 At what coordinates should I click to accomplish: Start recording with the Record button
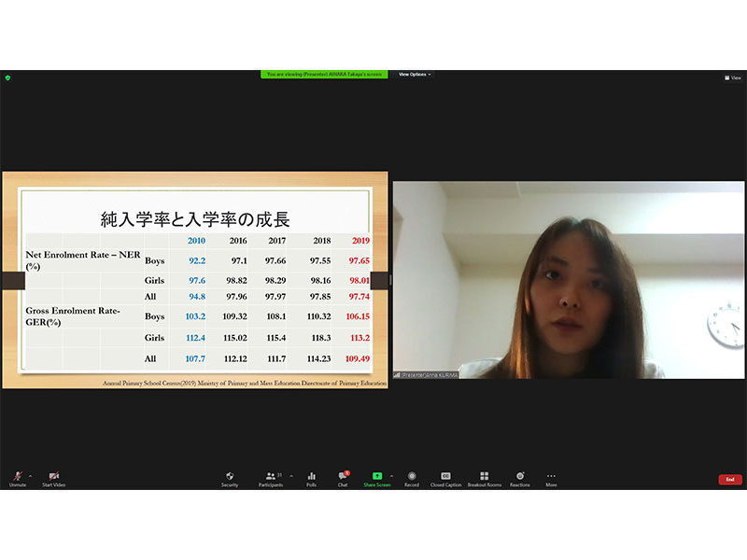pos(412,478)
